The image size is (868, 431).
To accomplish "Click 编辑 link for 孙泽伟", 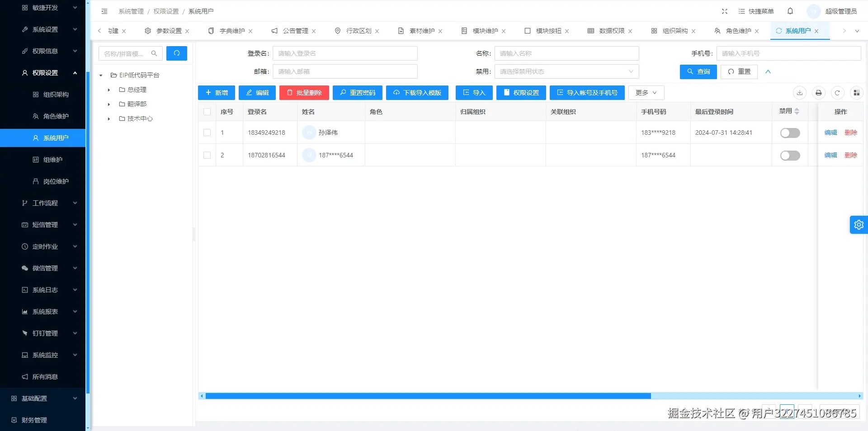I will click(831, 133).
